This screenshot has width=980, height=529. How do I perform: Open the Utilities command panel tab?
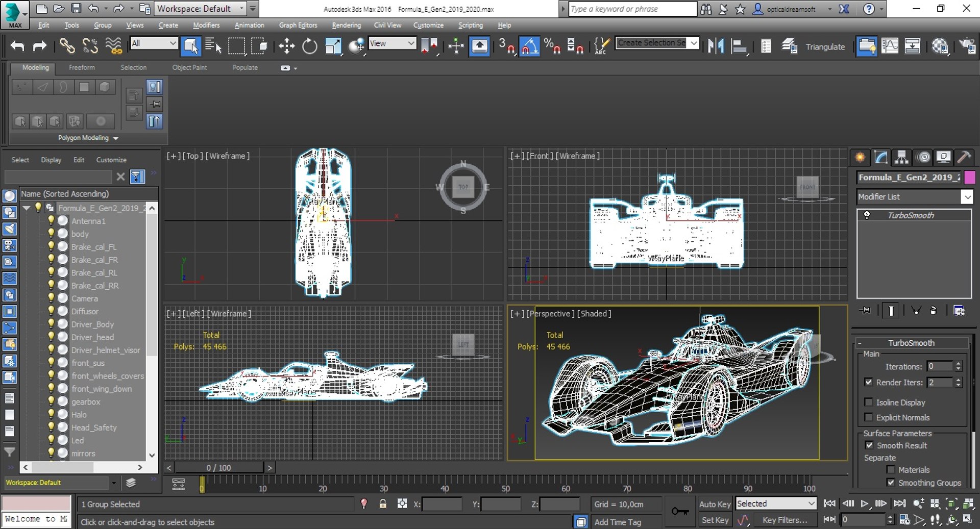point(964,157)
